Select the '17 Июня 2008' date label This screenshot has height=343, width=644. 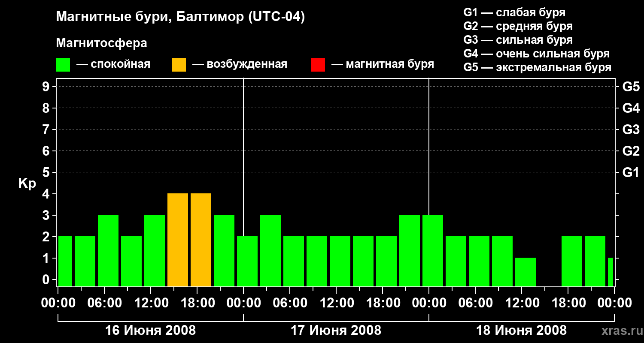(x=336, y=331)
